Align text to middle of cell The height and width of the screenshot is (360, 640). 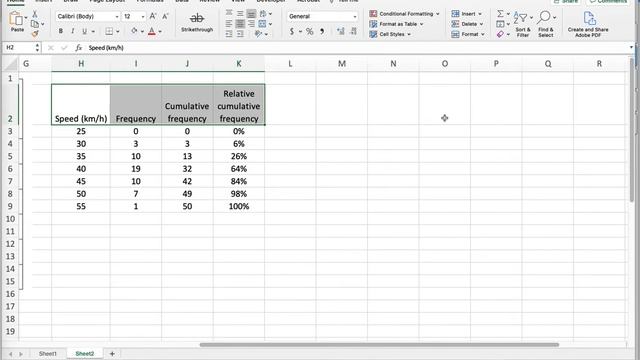click(x=240, y=13)
